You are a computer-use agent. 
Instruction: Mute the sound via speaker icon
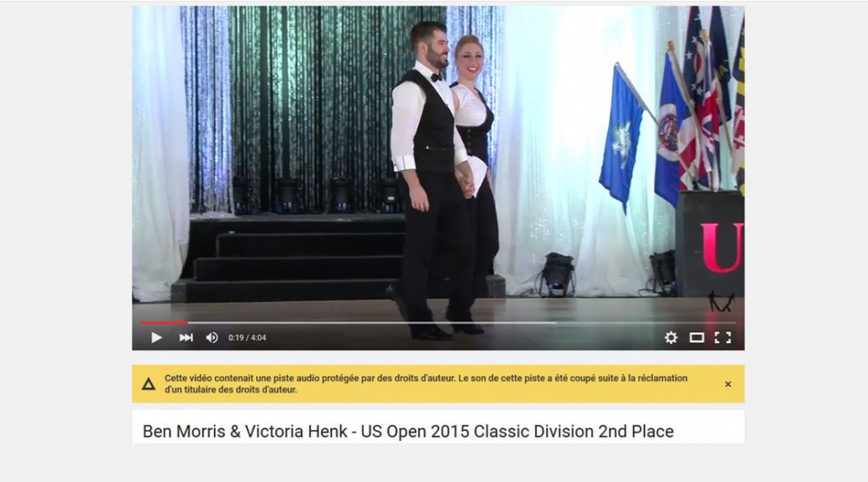click(212, 337)
